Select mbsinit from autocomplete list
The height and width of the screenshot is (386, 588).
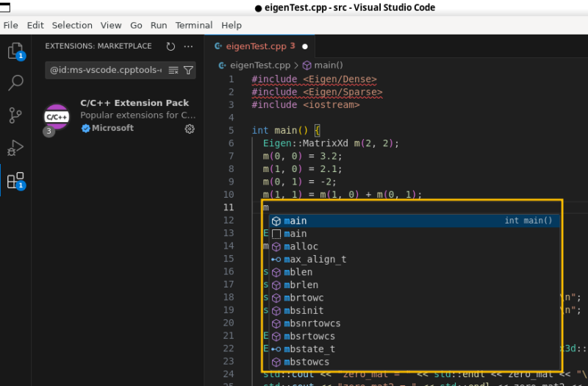tap(415, 310)
